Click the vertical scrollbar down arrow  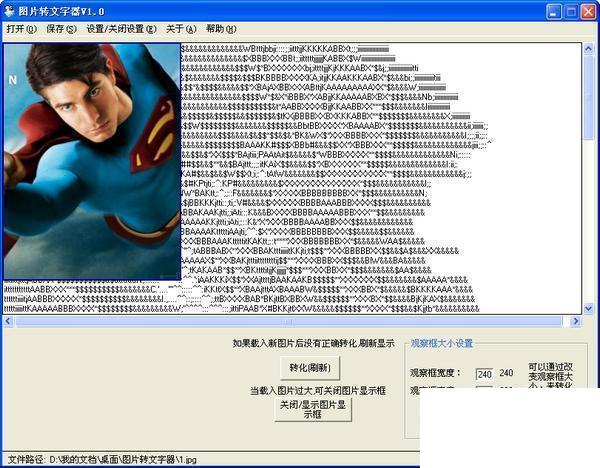589,308
